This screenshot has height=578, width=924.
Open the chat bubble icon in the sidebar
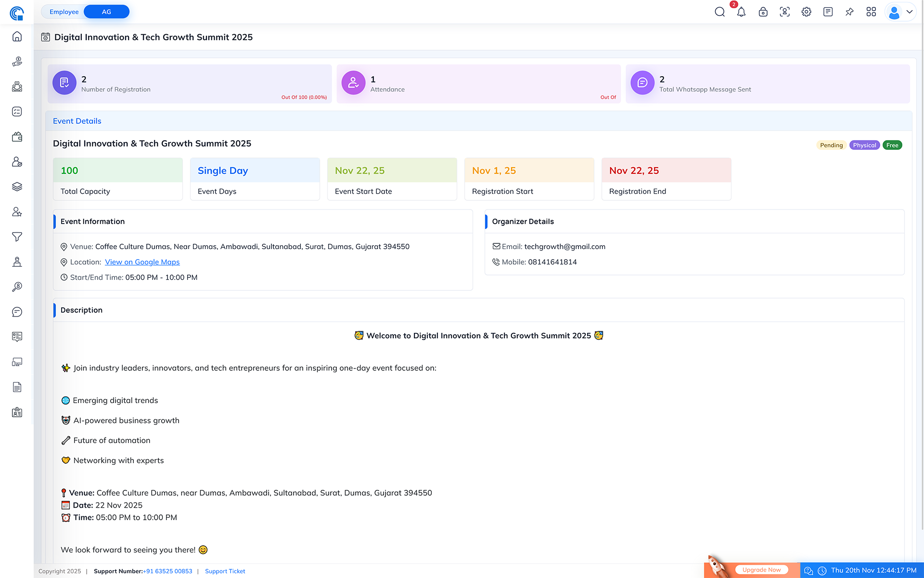pyautogui.click(x=17, y=312)
